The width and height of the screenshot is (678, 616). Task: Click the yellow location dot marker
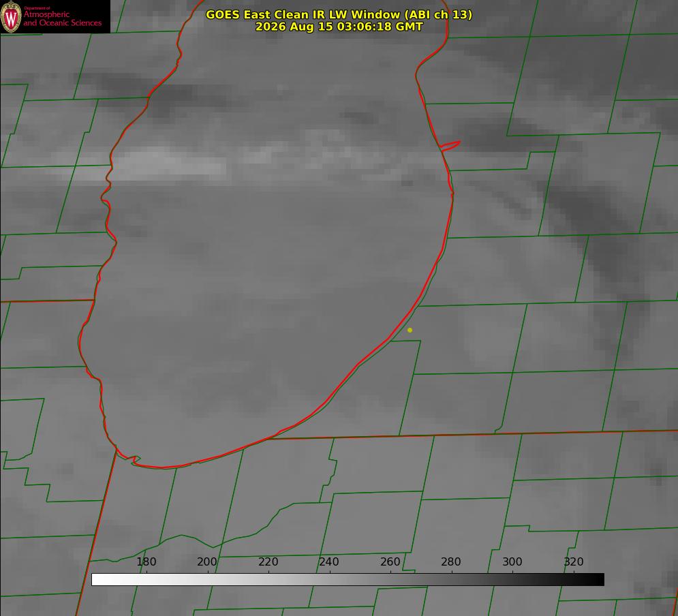pos(410,330)
